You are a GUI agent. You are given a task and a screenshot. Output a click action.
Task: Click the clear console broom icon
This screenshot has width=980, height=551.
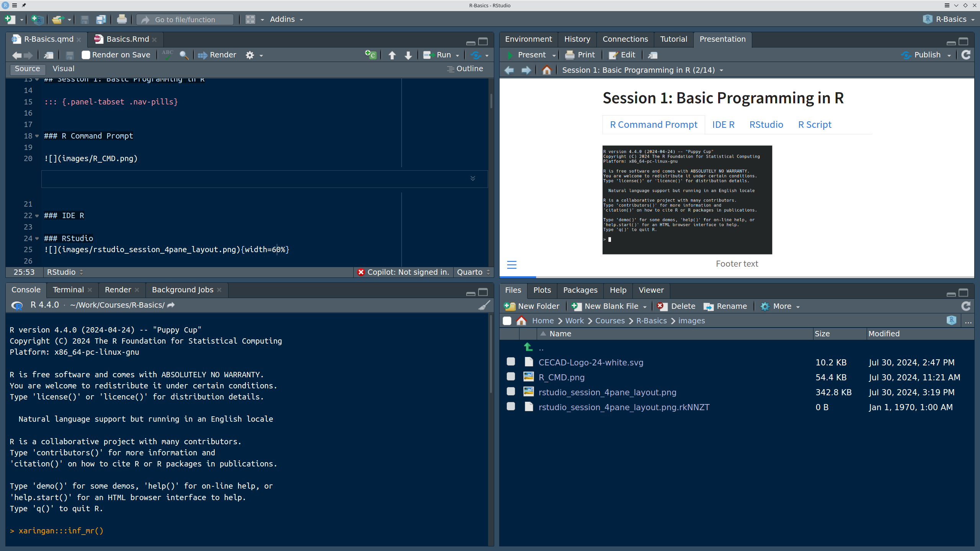[484, 305]
